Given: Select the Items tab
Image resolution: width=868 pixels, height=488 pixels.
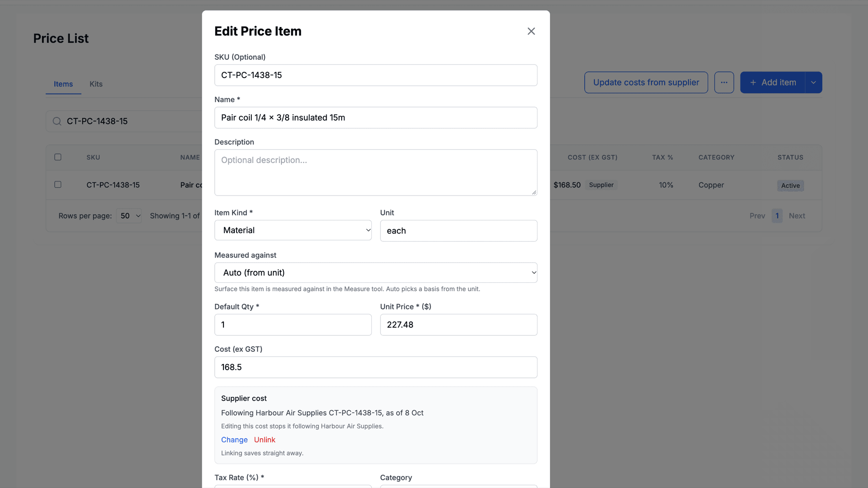Looking at the screenshot, I should click(63, 84).
